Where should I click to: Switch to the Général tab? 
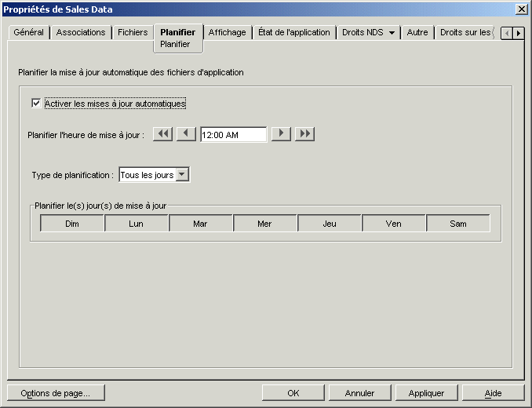click(x=28, y=32)
